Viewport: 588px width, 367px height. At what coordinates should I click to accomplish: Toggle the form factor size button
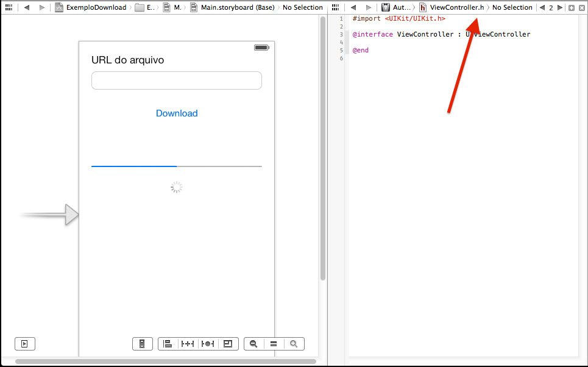(142, 344)
